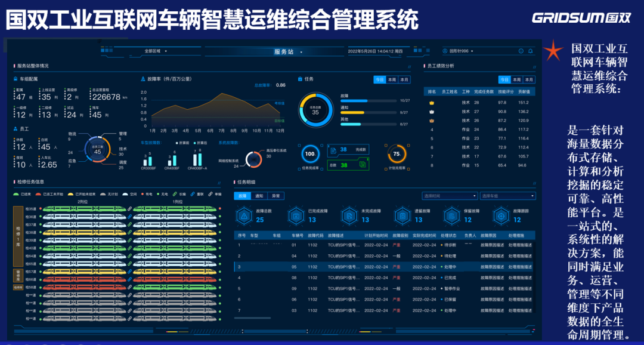
Task: Open the 选择车组 dropdown
Action: coord(507,196)
